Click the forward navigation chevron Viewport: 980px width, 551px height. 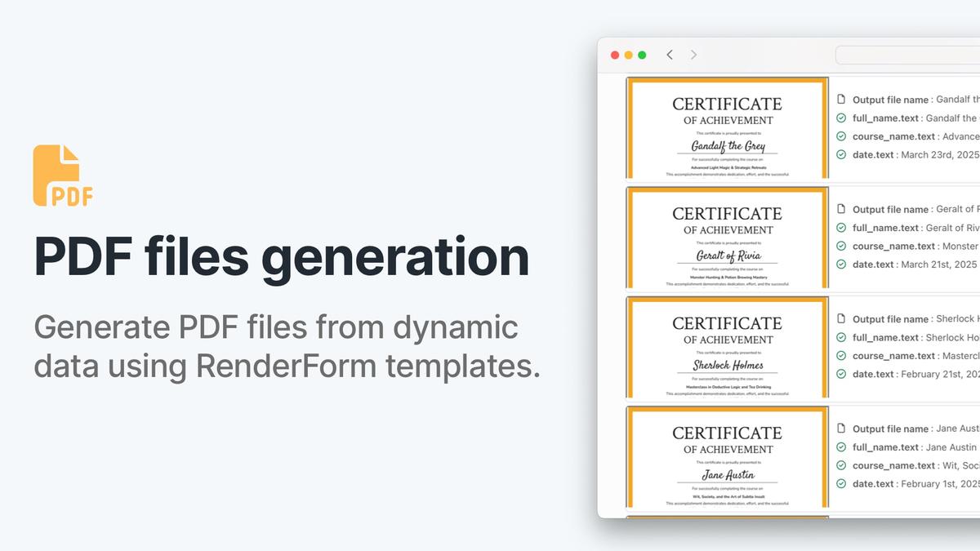(x=693, y=54)
